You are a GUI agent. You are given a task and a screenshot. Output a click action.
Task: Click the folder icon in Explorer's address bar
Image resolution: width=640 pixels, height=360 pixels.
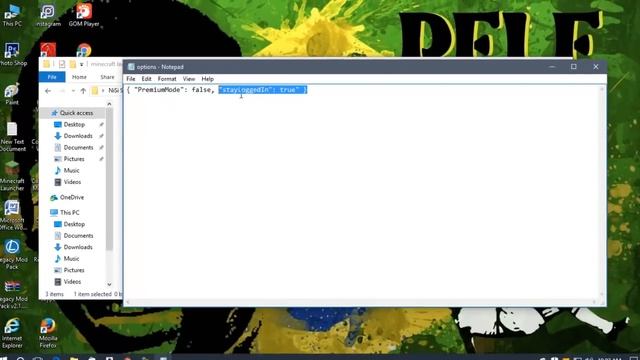click(95, 91)
